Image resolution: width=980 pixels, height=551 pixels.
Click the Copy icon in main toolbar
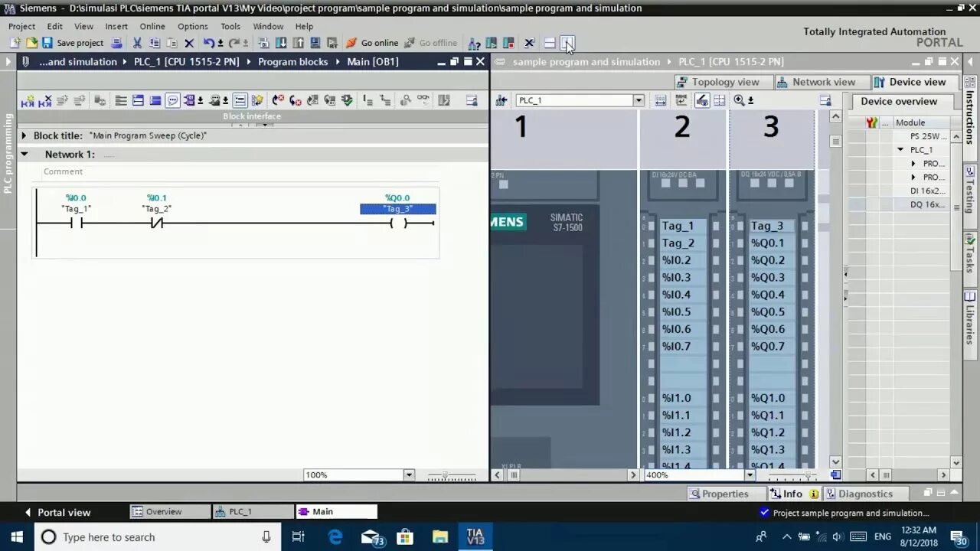(x=155, y=44)
